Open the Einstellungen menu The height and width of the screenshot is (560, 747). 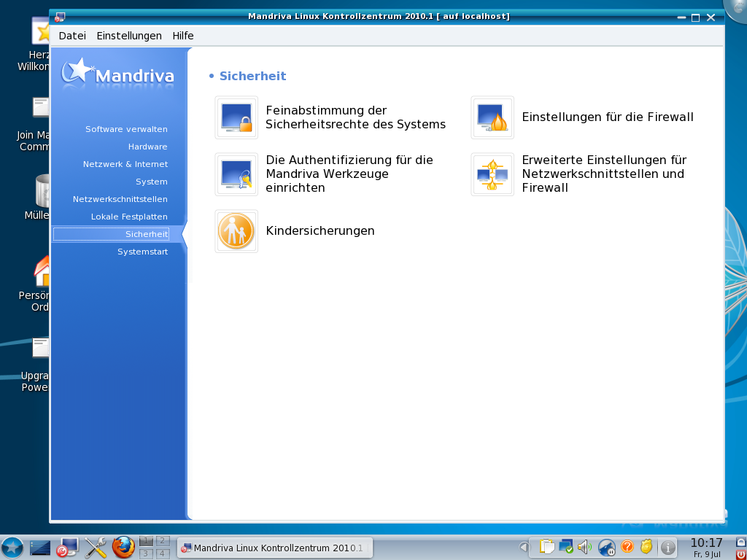pos(129,36)
